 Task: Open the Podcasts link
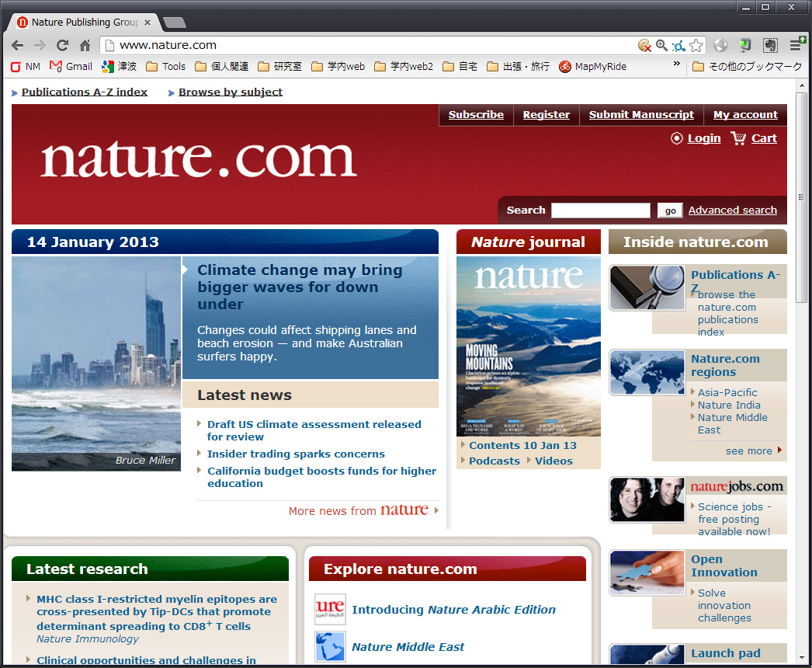tap(494, 461)
